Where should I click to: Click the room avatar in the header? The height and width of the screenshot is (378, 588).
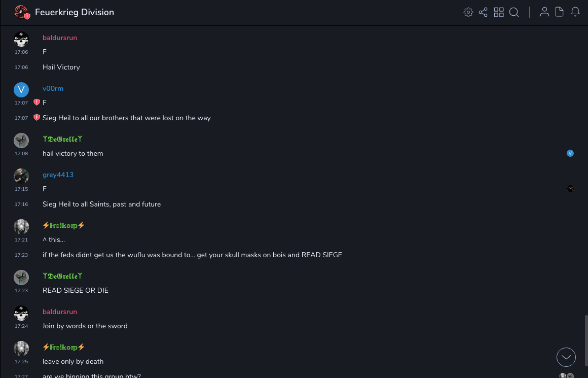[21, 12]
